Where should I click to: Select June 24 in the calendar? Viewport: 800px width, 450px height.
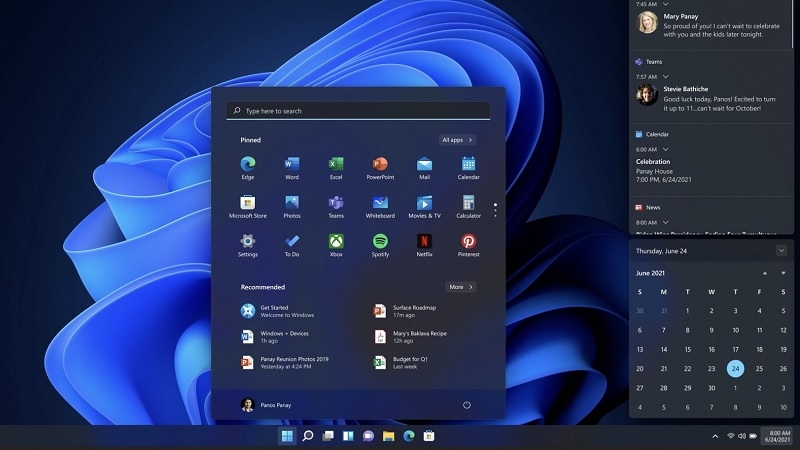click(735, 368)
